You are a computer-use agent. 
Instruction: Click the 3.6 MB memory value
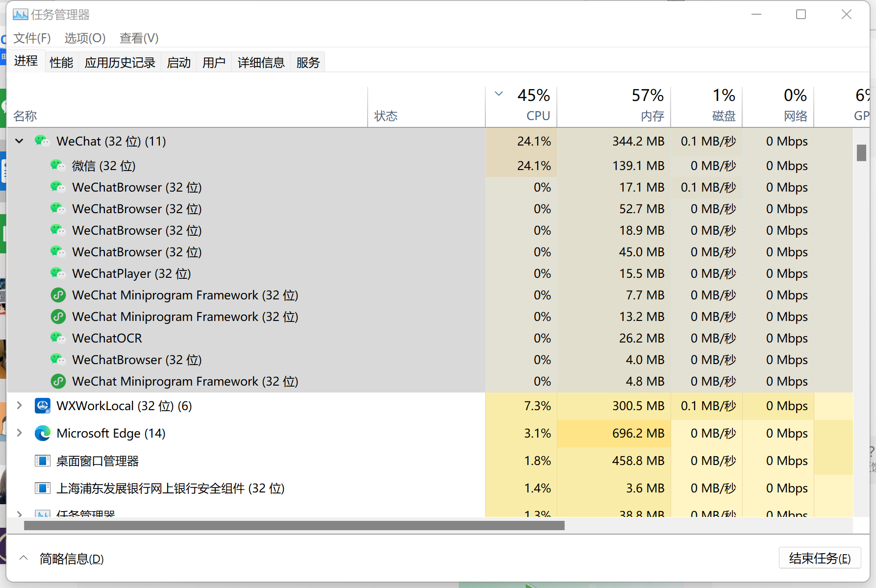tap(645, 488)
